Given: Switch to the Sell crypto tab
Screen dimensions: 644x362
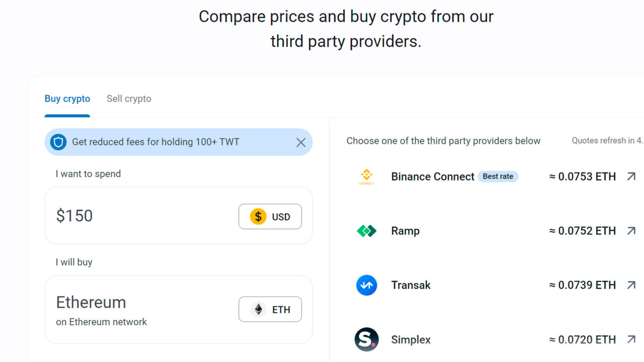Looking at the screenshot, I should [129, 99].
